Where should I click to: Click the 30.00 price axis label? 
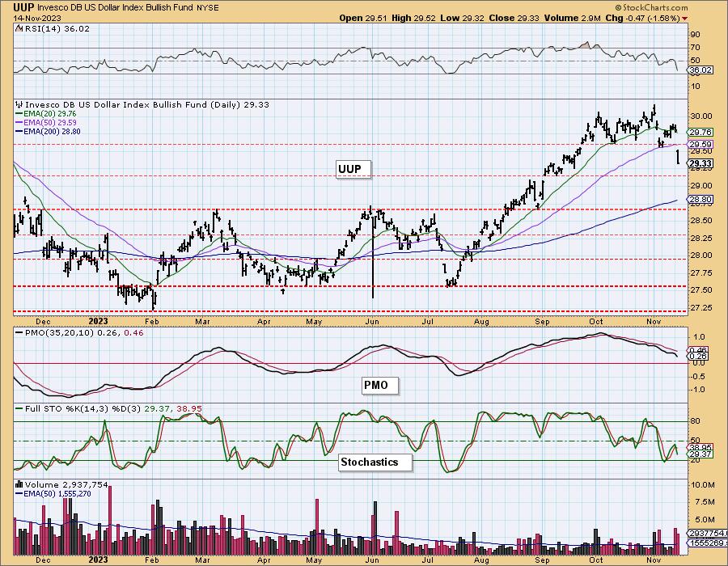700,116
